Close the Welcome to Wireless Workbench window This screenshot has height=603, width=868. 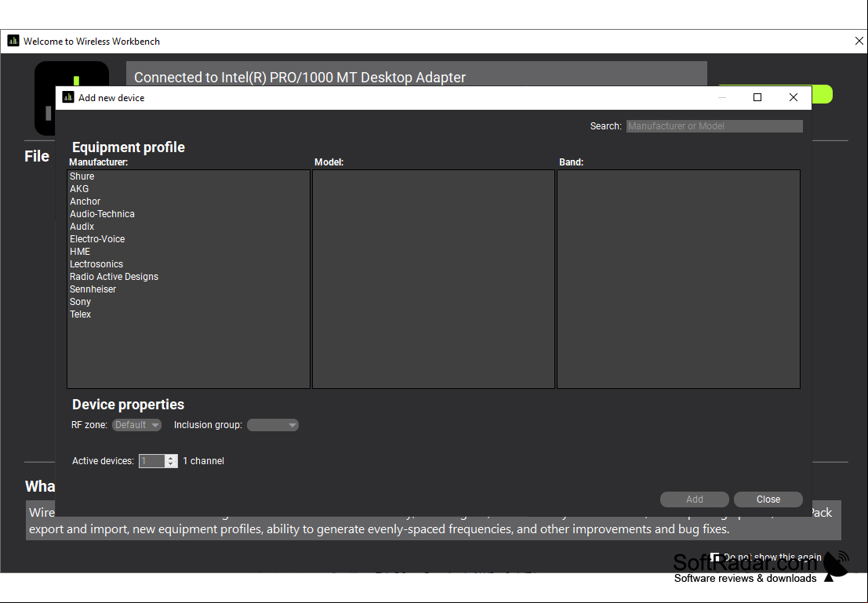coord(859,41)
